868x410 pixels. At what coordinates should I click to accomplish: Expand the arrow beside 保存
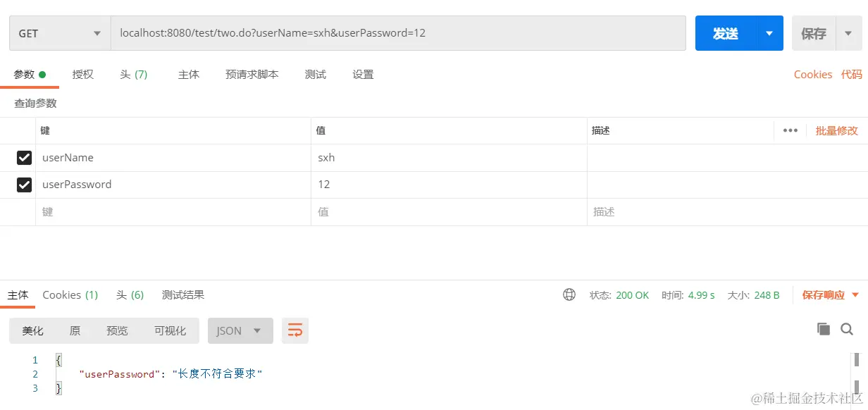848,33
